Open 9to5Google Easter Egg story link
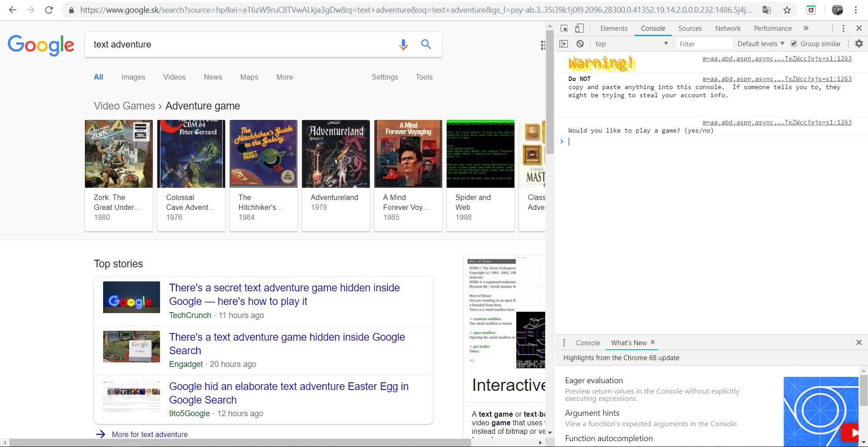This screenshot has height=447, width=868. [289, 393]
